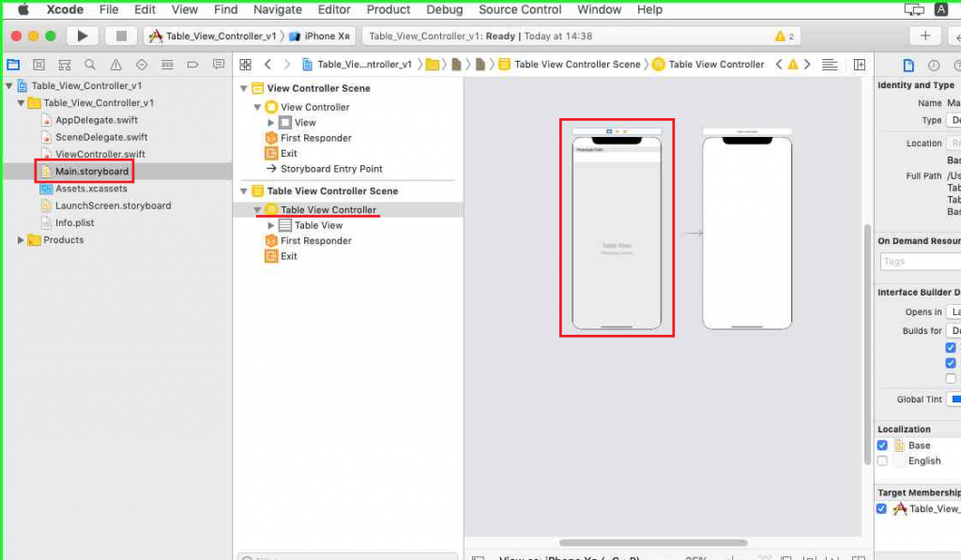Collapse the View Controller Scene

click(x=243, y=88)
